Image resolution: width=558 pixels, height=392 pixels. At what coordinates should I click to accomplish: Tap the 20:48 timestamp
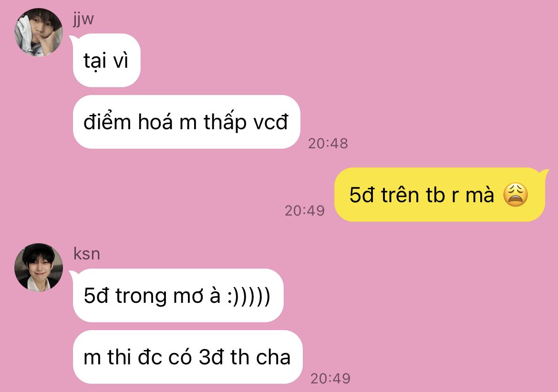[x=328, y=144]
